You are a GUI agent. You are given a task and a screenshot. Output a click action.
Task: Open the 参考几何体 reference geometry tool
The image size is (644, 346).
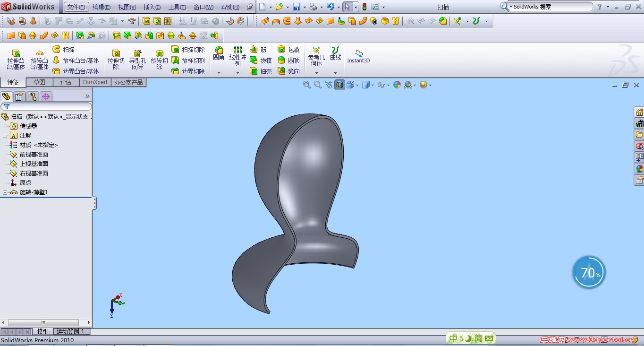316,56
